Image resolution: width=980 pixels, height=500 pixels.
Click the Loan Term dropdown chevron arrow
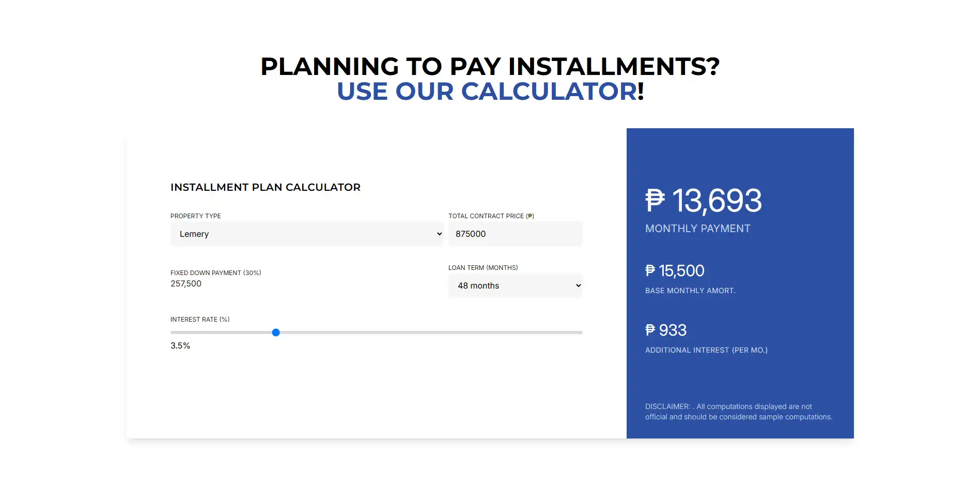[x=578, y=285]
